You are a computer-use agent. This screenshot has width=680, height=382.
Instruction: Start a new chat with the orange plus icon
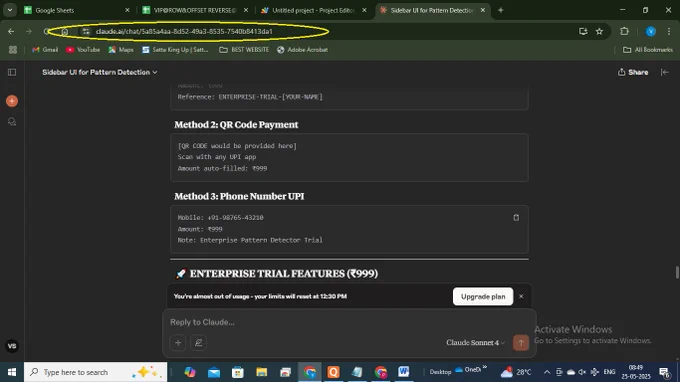pyautogui.click(x=12, y=101)
